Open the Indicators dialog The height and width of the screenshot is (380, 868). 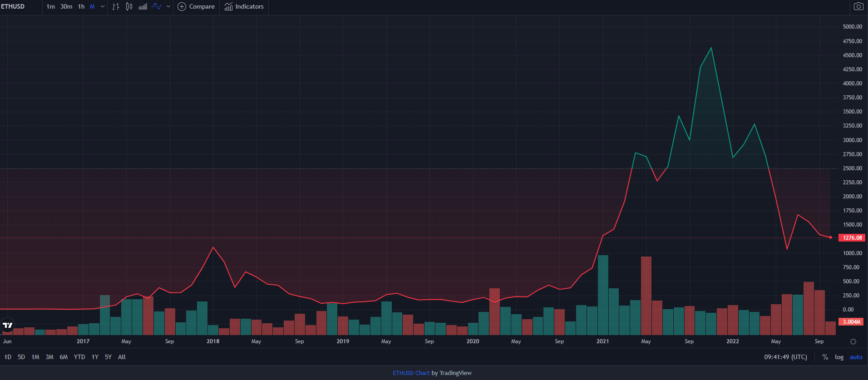tap(244, 7)
